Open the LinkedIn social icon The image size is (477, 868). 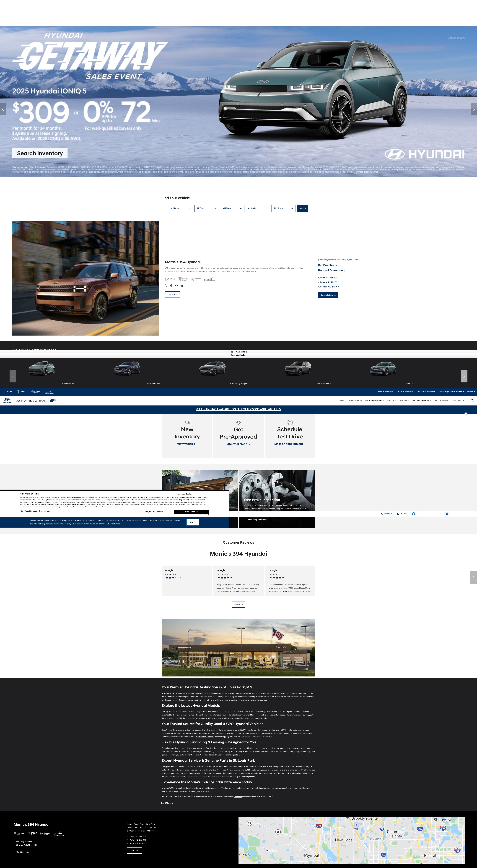182,285
